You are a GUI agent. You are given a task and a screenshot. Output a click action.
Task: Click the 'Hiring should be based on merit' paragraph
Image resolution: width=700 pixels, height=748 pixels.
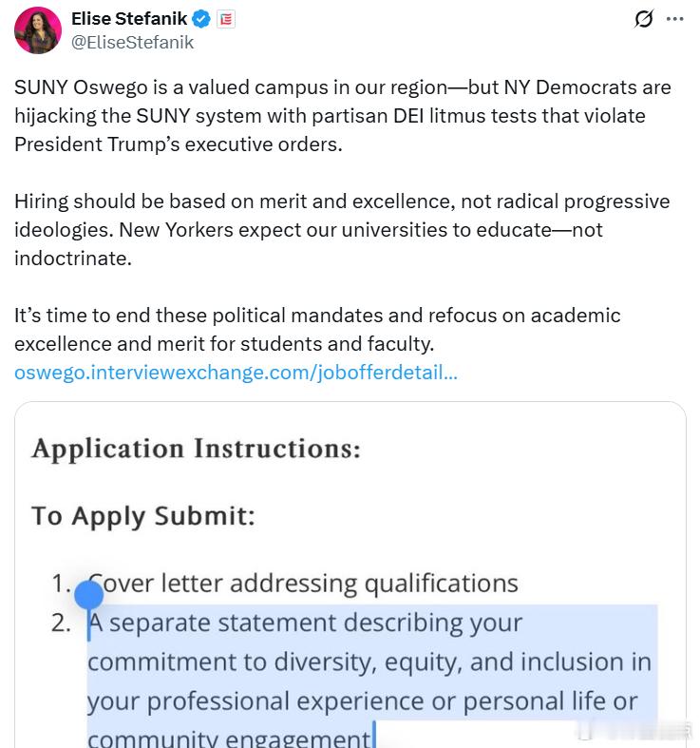point(342,230)
